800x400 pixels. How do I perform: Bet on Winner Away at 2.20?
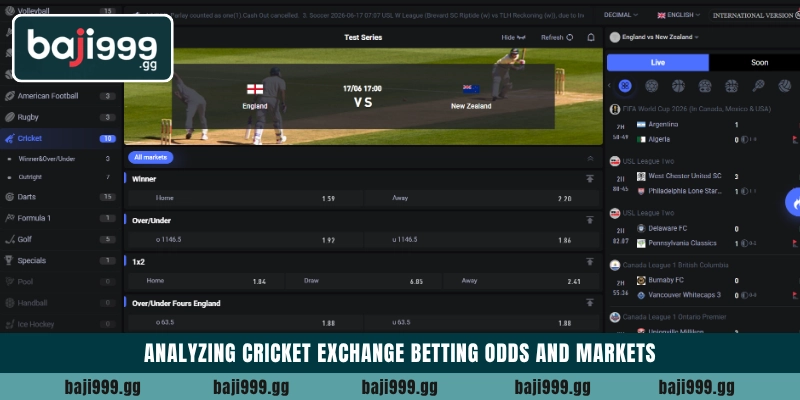pyautogui.click(x=482, y=198)
